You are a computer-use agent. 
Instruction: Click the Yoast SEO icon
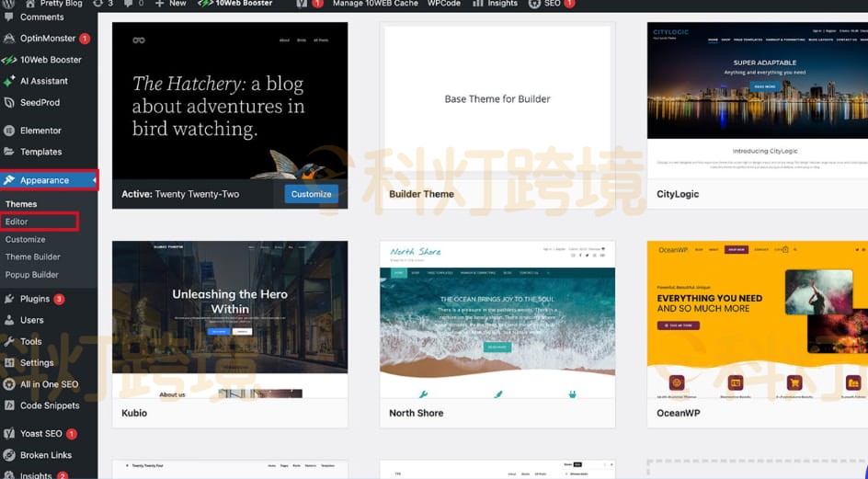point(9,434)
